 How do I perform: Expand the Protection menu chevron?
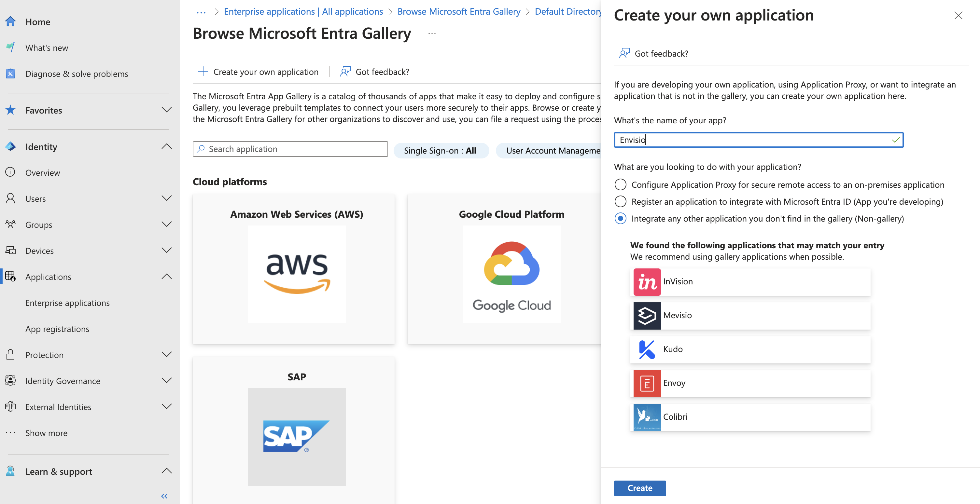[167, 355]
